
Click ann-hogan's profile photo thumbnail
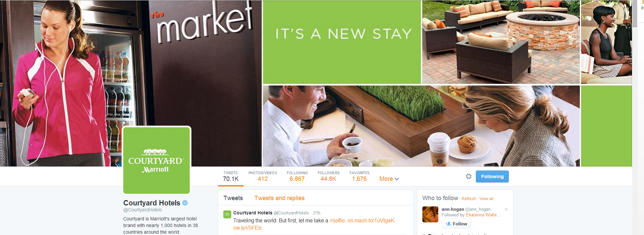(430, 214)
